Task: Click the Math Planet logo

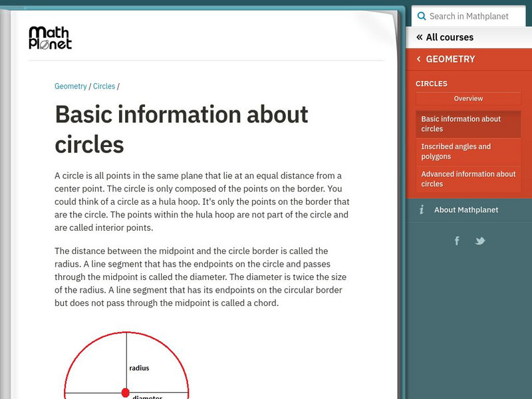Action: [x=50, y=39]
